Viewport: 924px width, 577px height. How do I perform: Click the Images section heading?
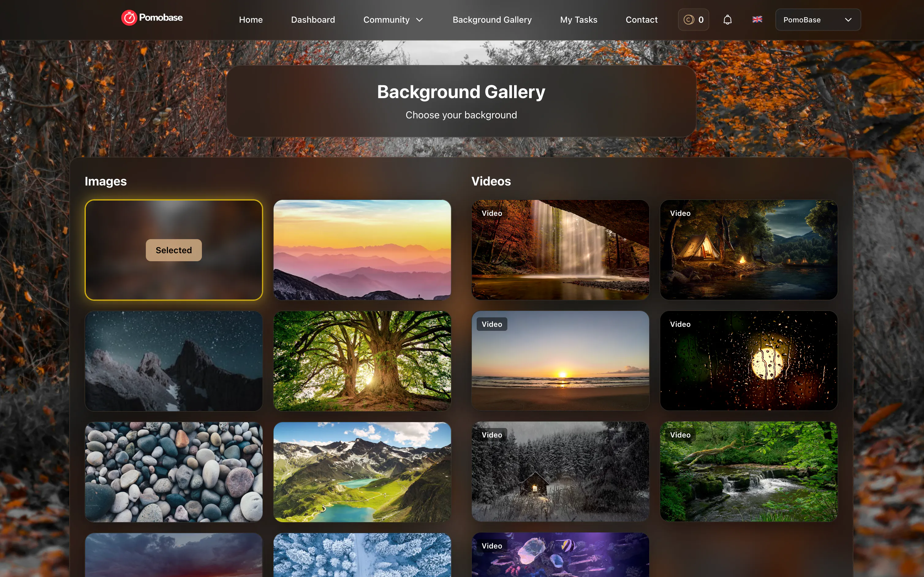106,181
